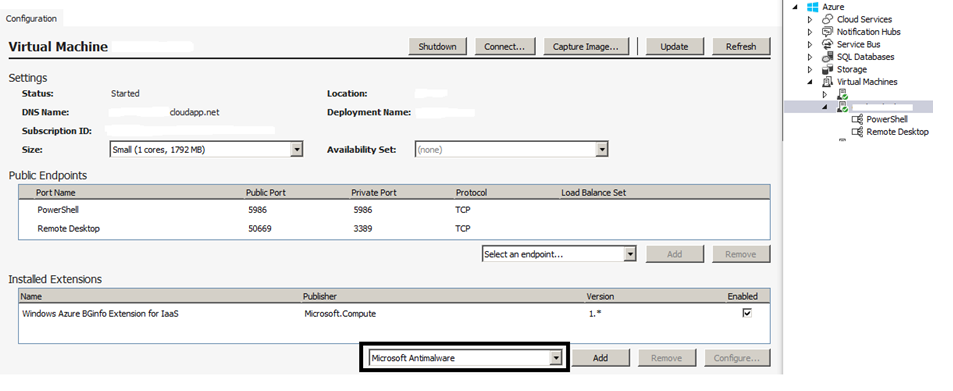This screenshot has width=953, height=391.
Task: Expand the Cloud Services node
Action: 810,19
